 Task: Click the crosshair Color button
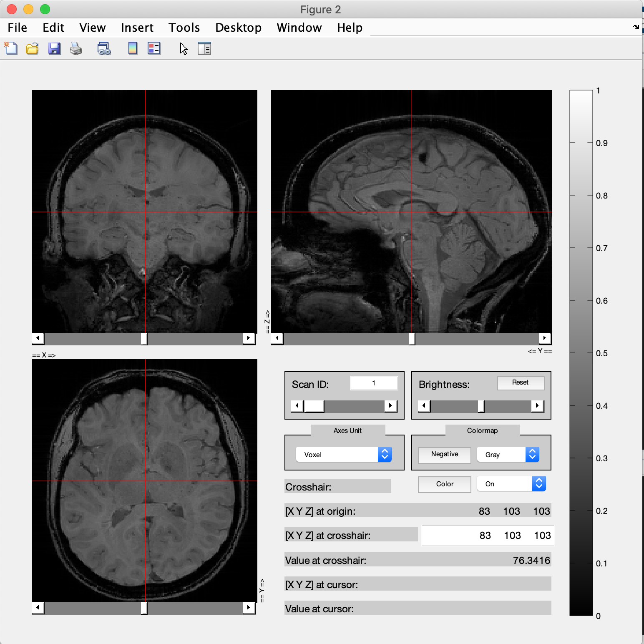click(x=445, y=484)
